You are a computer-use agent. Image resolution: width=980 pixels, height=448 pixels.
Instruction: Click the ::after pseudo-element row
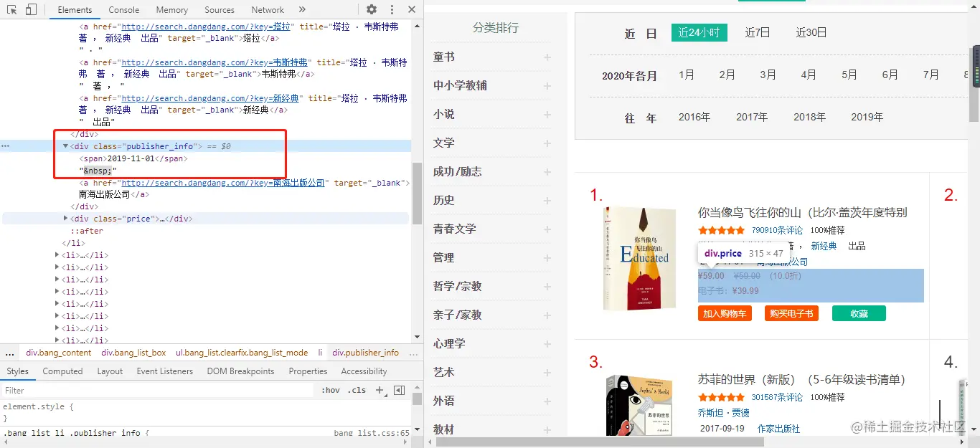[x=87, y=231]
